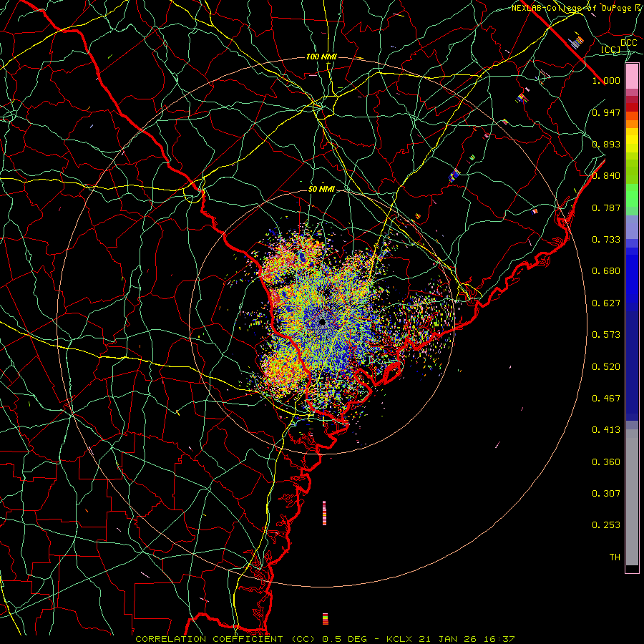
Task: Click the 0.467 scale value
Action: pos(606,399)
